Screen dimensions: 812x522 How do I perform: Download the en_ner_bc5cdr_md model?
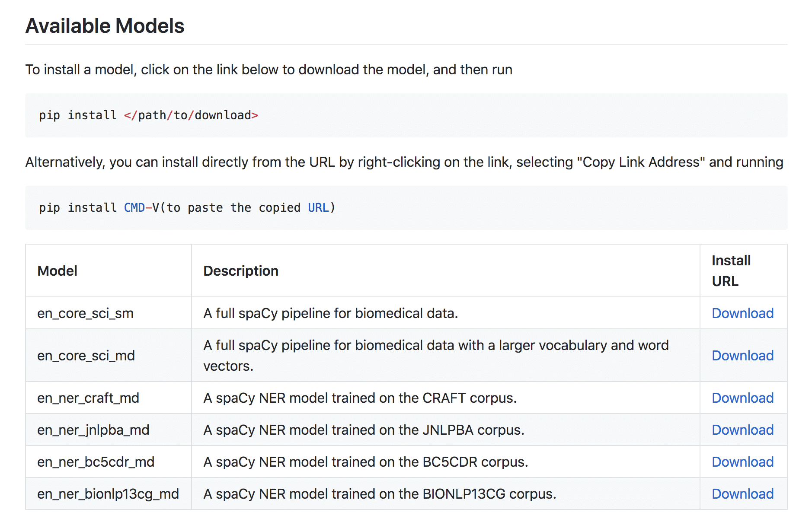742,462
